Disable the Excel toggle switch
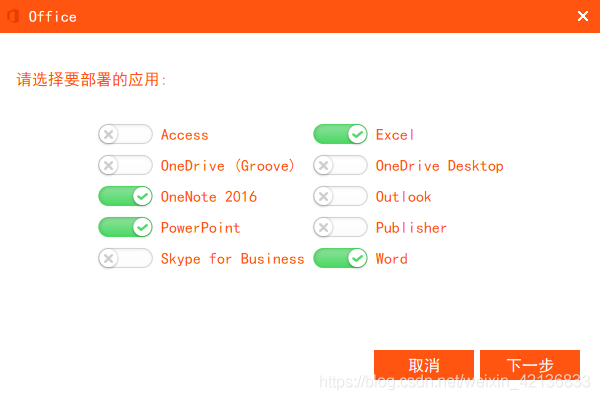 341,134
